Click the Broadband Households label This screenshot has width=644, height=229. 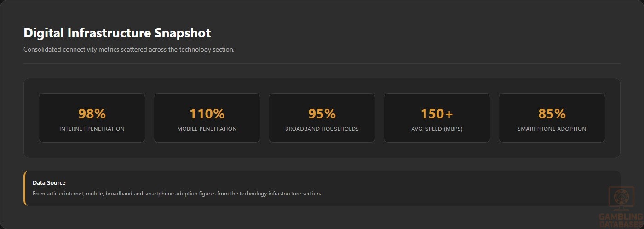[322, 129]
